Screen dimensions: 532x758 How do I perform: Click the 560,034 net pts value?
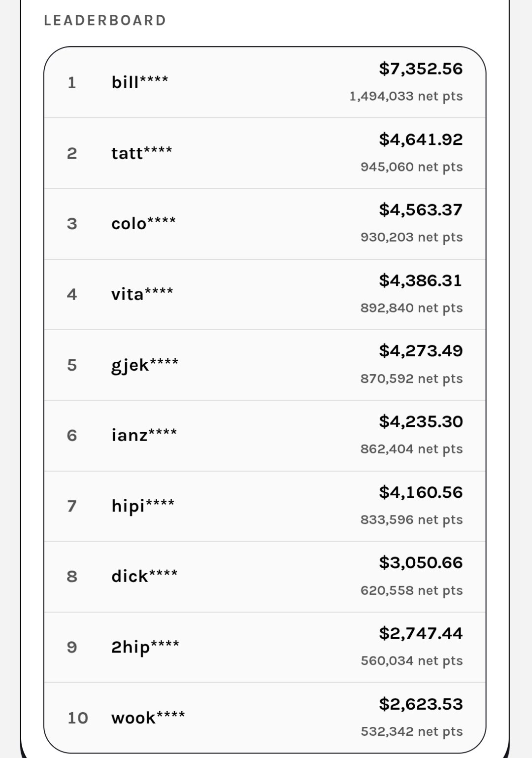412,660
